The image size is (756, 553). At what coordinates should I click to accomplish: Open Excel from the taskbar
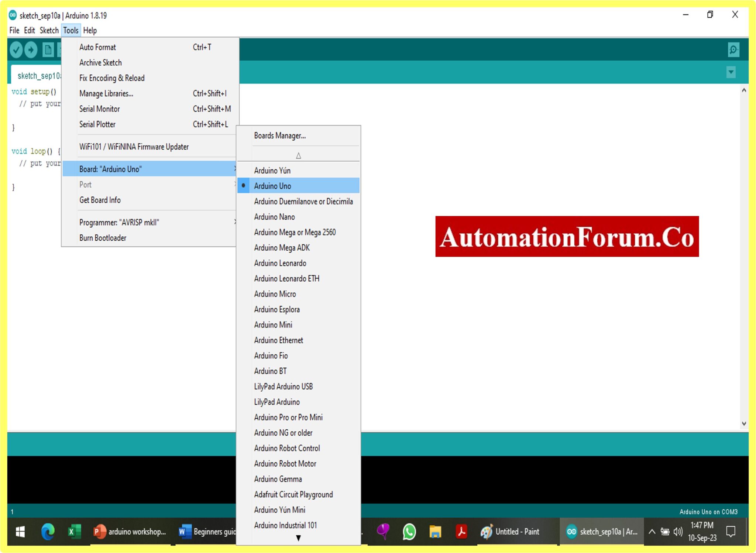pyautogui.click(x=75, y=532)
